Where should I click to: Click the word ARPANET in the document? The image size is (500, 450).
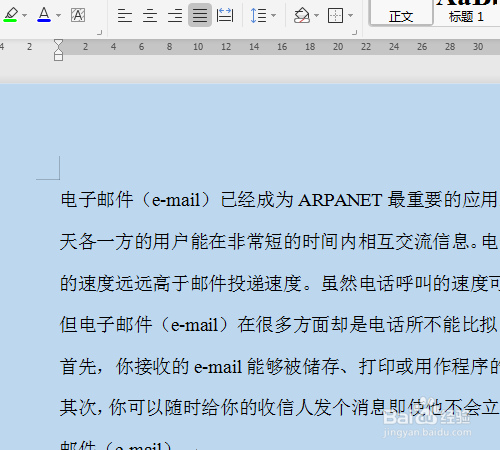click(x=340, y=200)
